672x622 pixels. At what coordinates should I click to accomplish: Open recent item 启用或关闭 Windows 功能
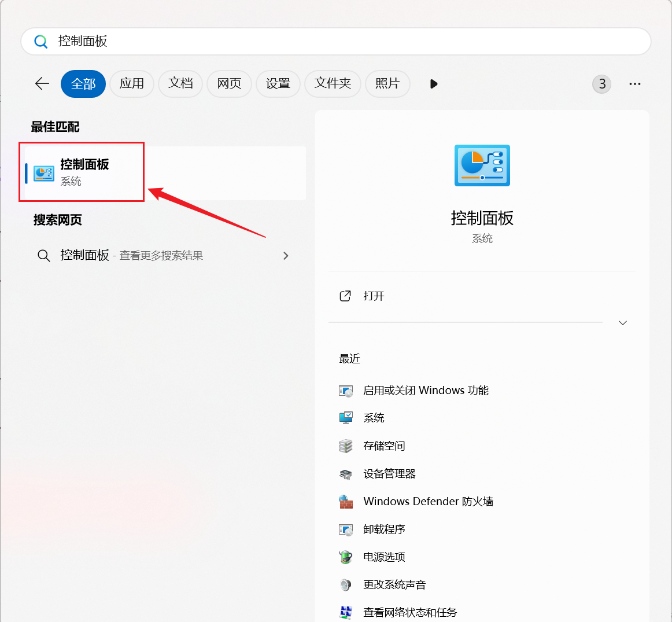(426, 391)
